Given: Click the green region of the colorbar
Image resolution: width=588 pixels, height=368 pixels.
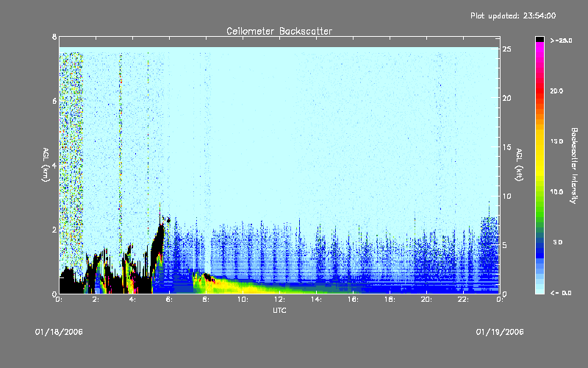Looking at the screenshot, I should point(539,203).
